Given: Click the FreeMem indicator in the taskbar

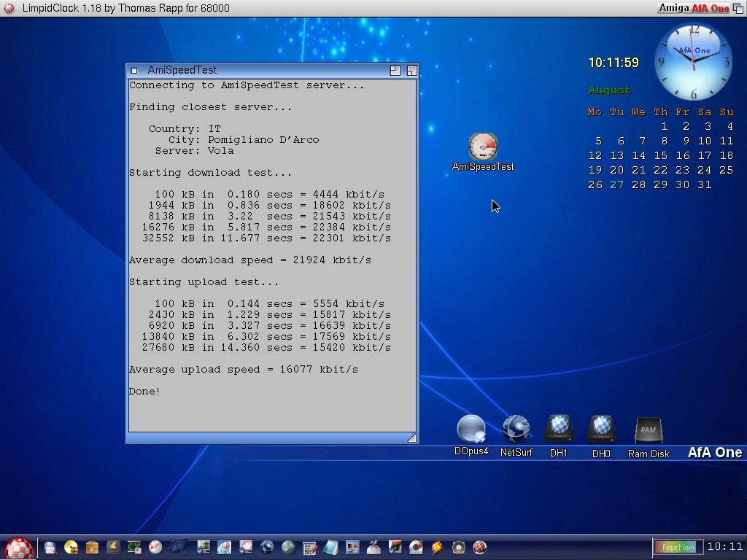Looking at the screenshot, I should point(678,547).
